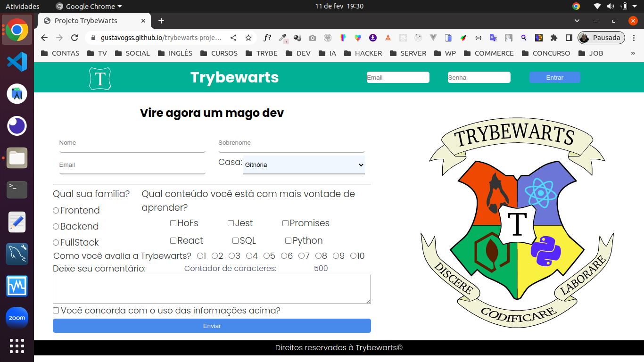Viewport: 644px width, 362px height.
Task: Open the ColorZilla eyedropper extension
Action: [283, 37]
